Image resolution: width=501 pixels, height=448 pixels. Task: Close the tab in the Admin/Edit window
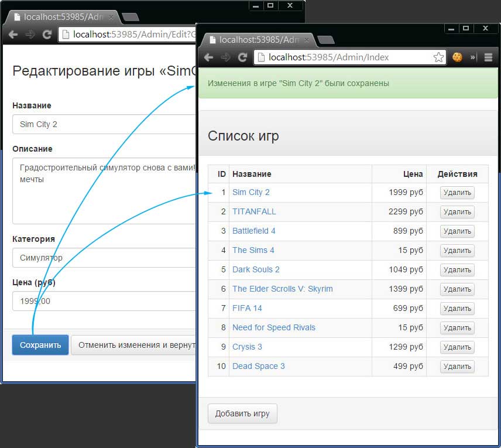pyautogui.click(x=111, y=17)
